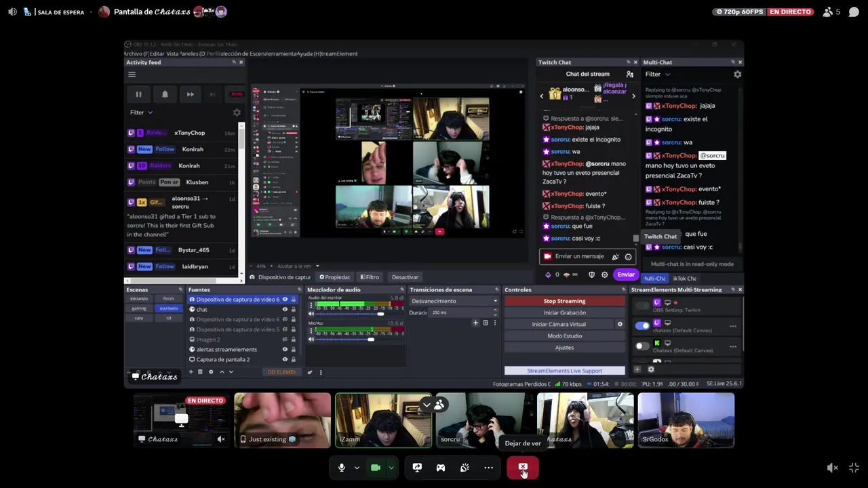Click Iniciar Grabación button
Viewport: 868px width, 488px height.
coord(564,312)
